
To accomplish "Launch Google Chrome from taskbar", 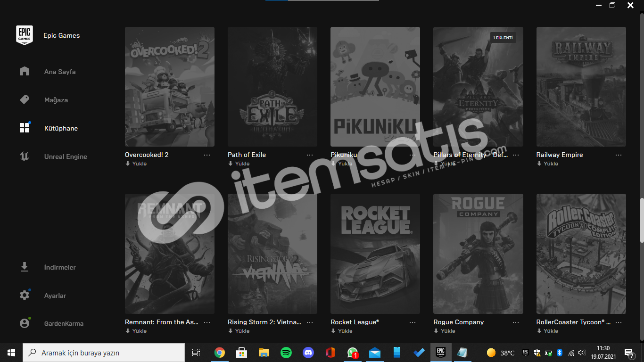I will (x=219, y=353).
